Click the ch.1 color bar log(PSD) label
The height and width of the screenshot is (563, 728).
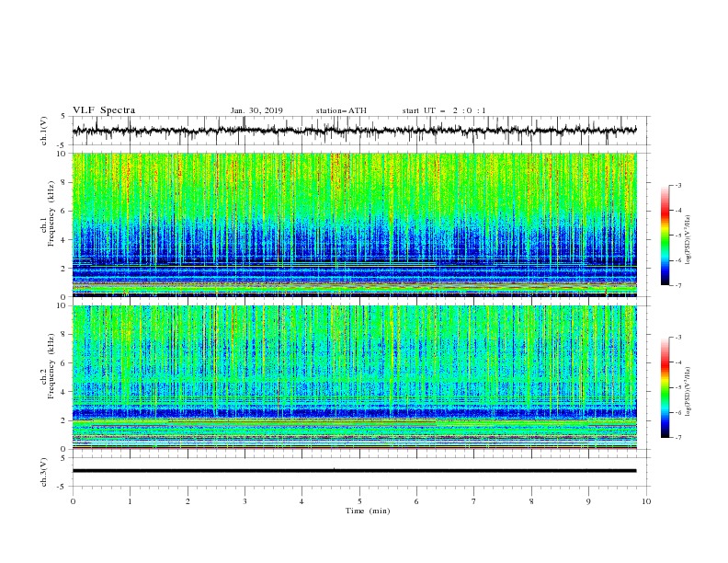pos(688,240)
